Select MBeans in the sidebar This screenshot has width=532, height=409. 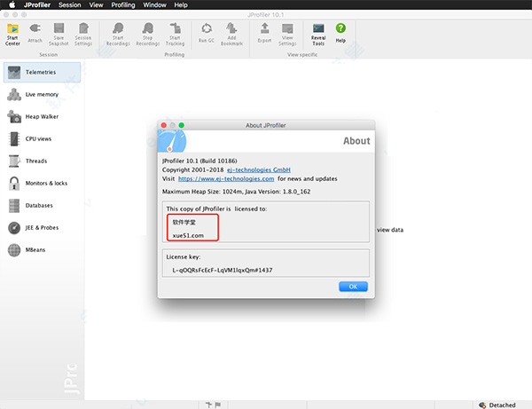42,250
